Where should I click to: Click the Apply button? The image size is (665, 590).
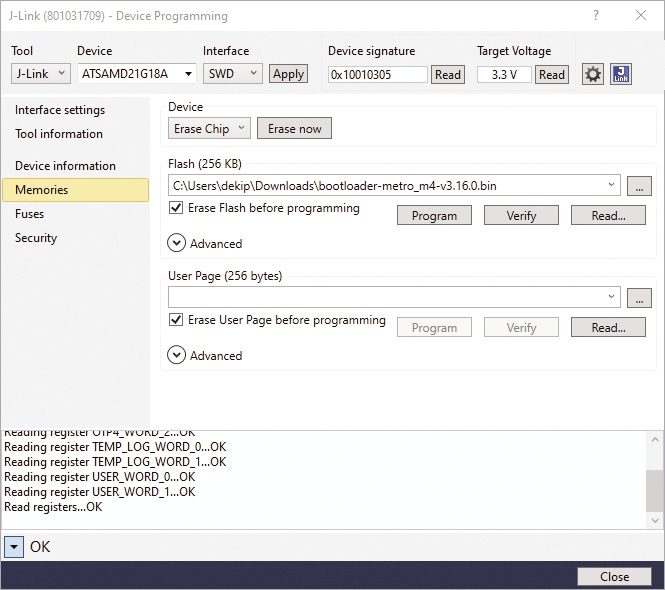click(288, 74)
